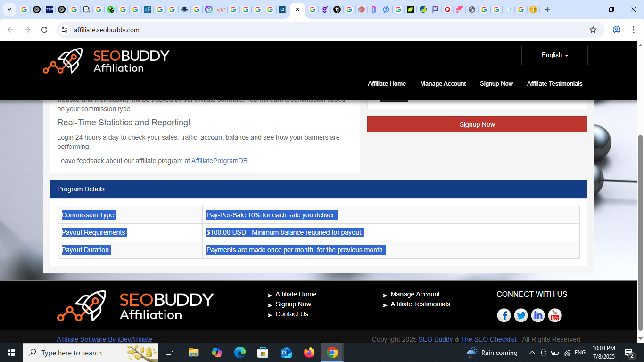The width and height of the screenshot is (644, 362).
Task: Click the SEO Buddy copyright link
Action: (436, 339)
